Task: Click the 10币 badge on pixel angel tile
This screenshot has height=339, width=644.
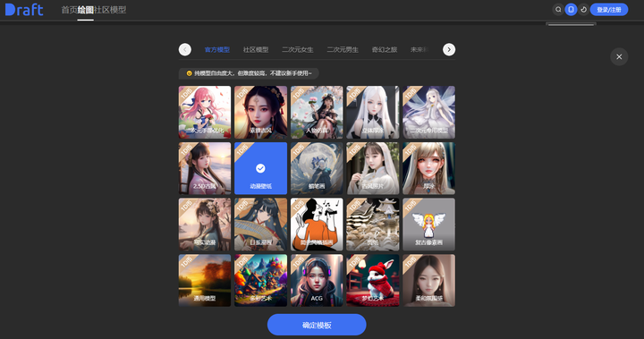Action: (411, 206)
